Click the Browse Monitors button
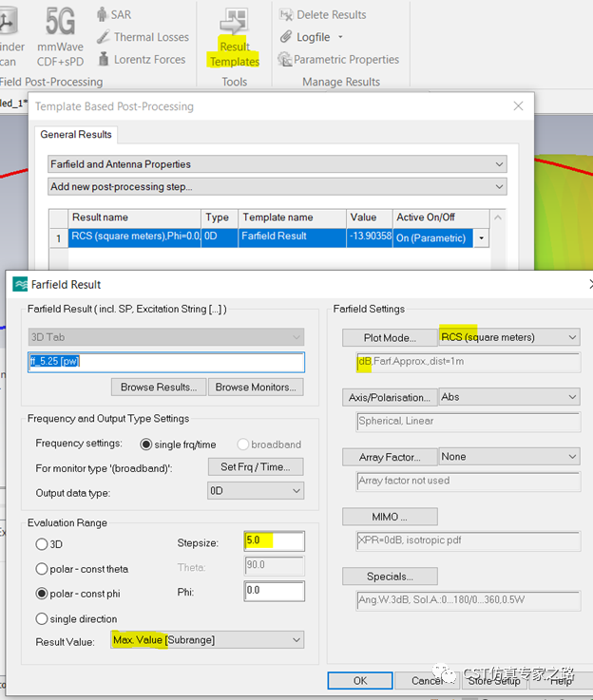Screen dimensions: 593x700 coord(256,388)
